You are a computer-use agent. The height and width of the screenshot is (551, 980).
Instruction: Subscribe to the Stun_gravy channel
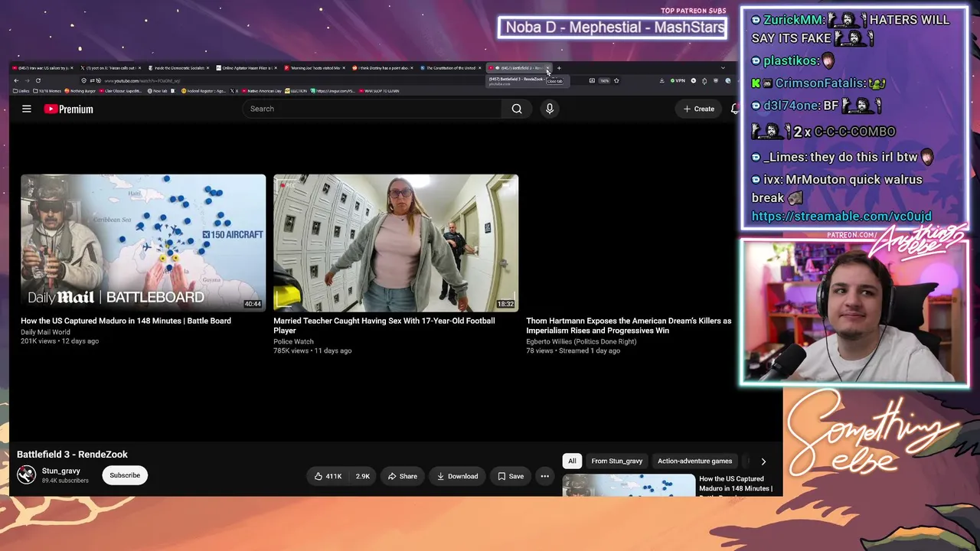pyautogui.click(x=125, y=475)
